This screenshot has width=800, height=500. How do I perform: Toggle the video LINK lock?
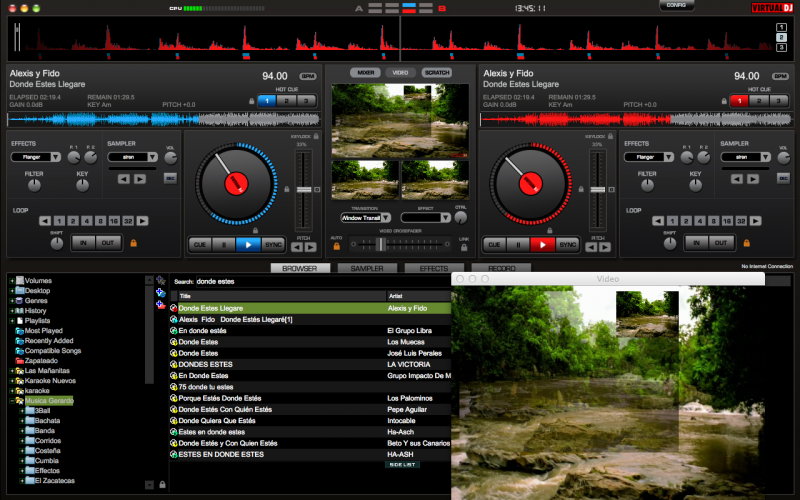464,247
